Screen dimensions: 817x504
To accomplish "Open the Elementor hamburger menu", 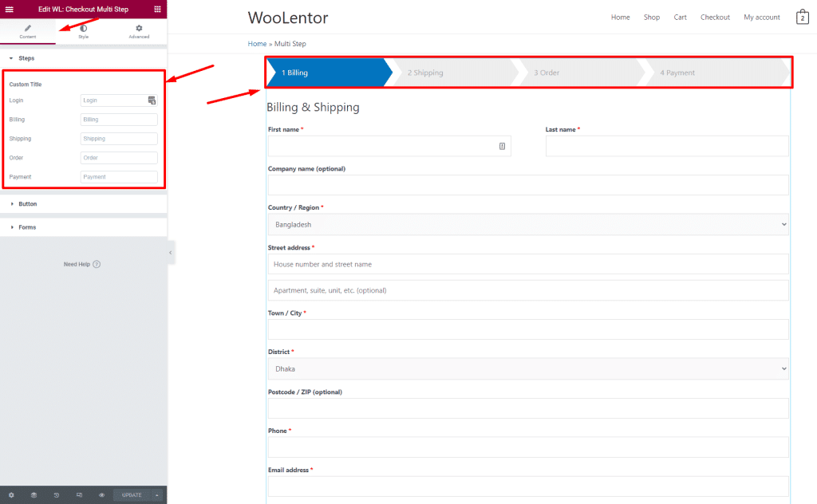I will (10, 9).
